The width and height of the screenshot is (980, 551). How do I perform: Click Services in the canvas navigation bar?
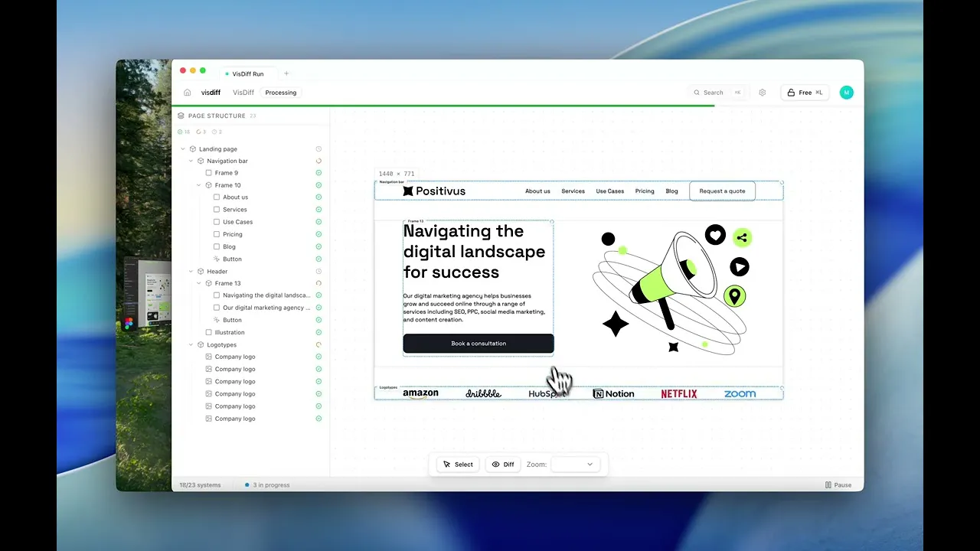pos(573,191)
